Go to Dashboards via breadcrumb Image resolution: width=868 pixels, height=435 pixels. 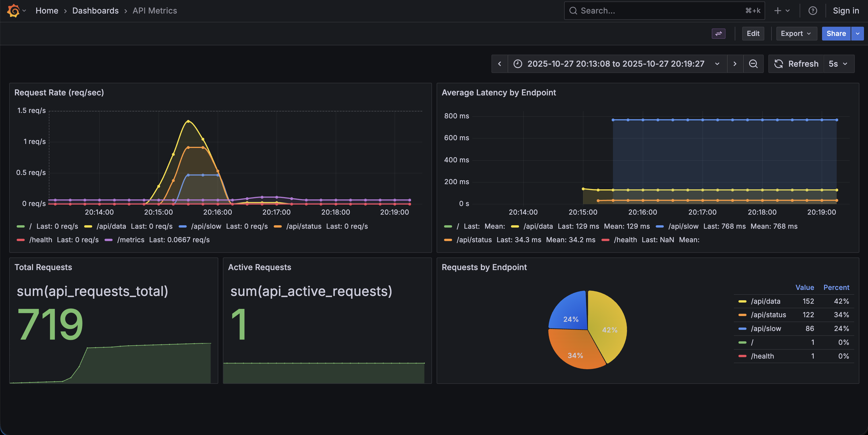(x=95, y=10)
